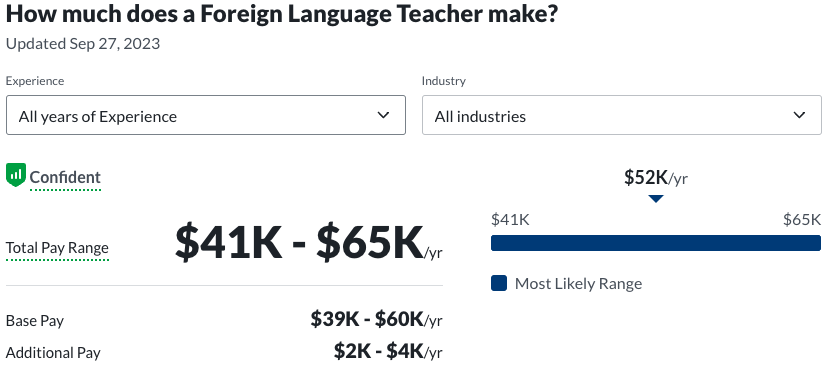The image size is (829, 379).
Task: Click the Total Pay Range underlined label
Action: pos(57,248)
